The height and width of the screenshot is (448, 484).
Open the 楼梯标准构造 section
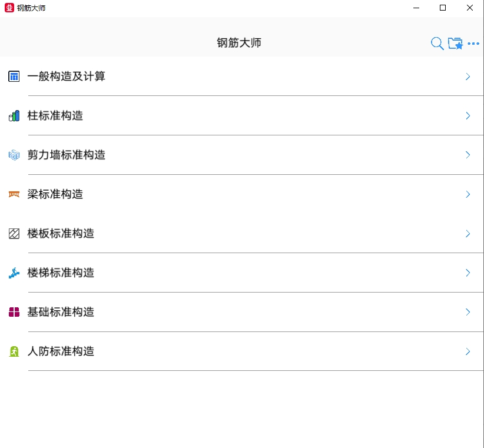pos(61,273)
